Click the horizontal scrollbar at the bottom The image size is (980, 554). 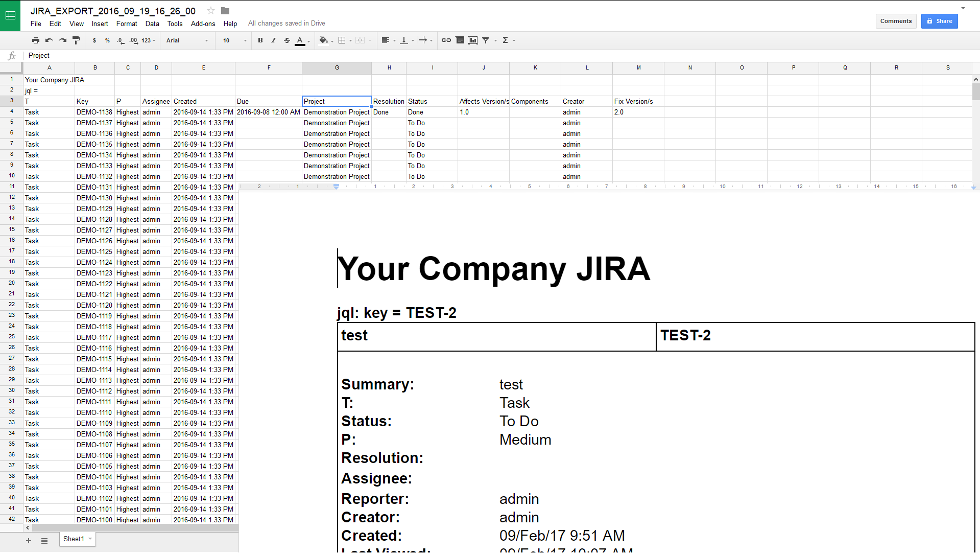click(x=135, y=527)
